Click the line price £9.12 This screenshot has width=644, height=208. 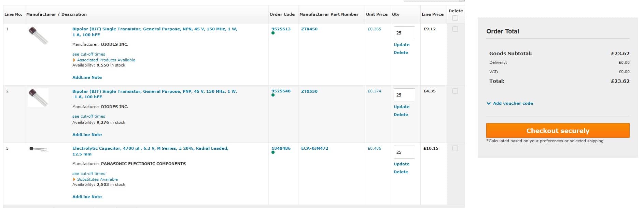coord(430,29)
